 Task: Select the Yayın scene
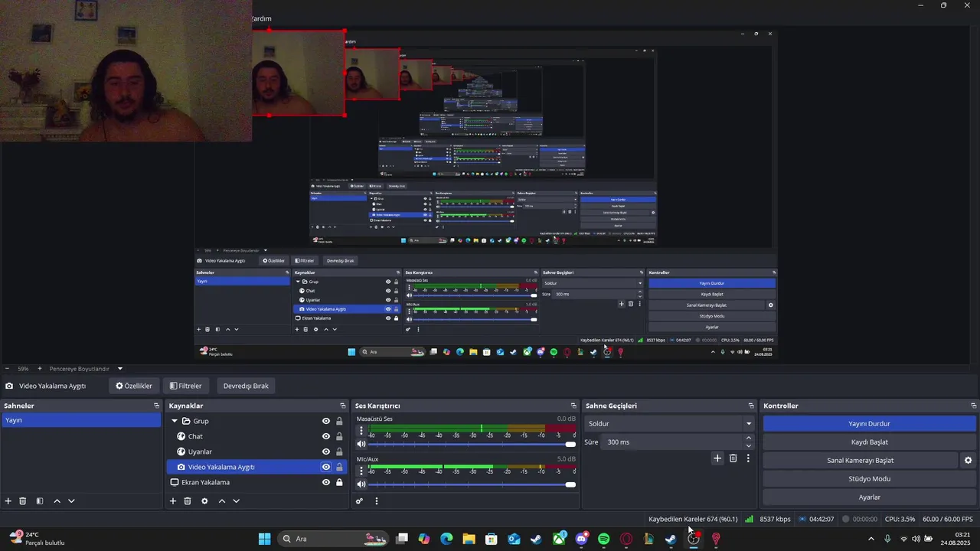click(x=81, y=420)
